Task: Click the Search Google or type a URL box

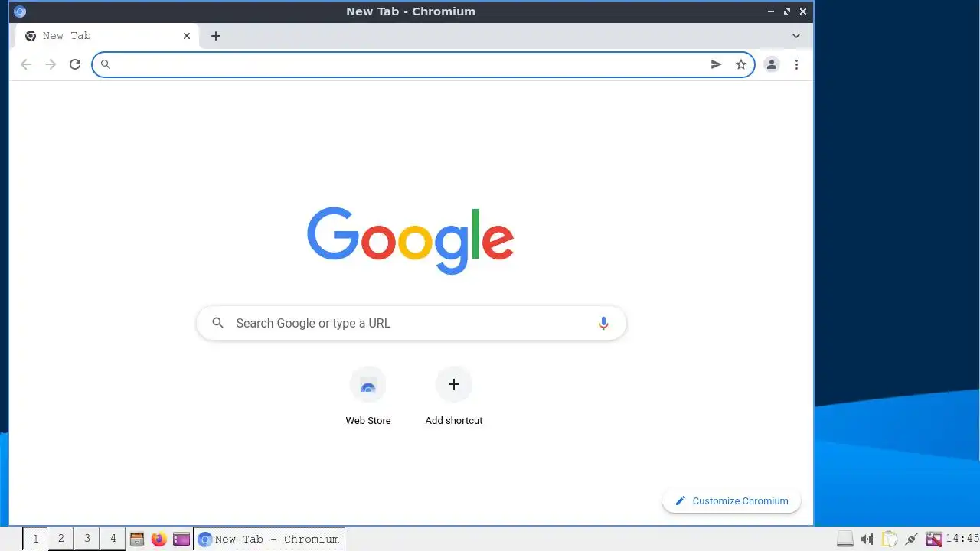Action: [411, 323]
